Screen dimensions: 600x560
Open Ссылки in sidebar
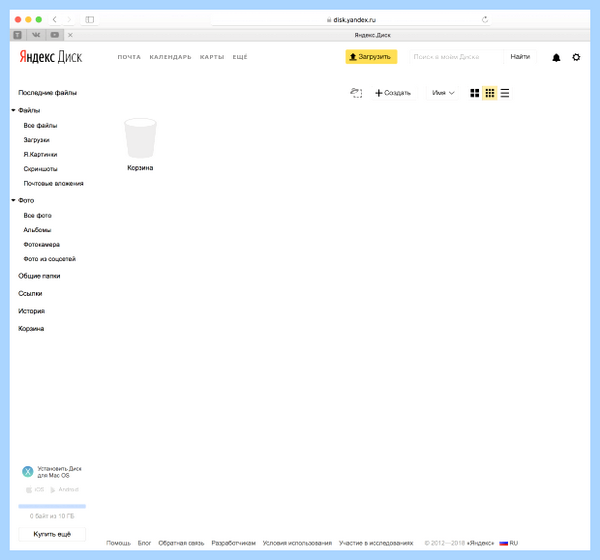point(30,294)
